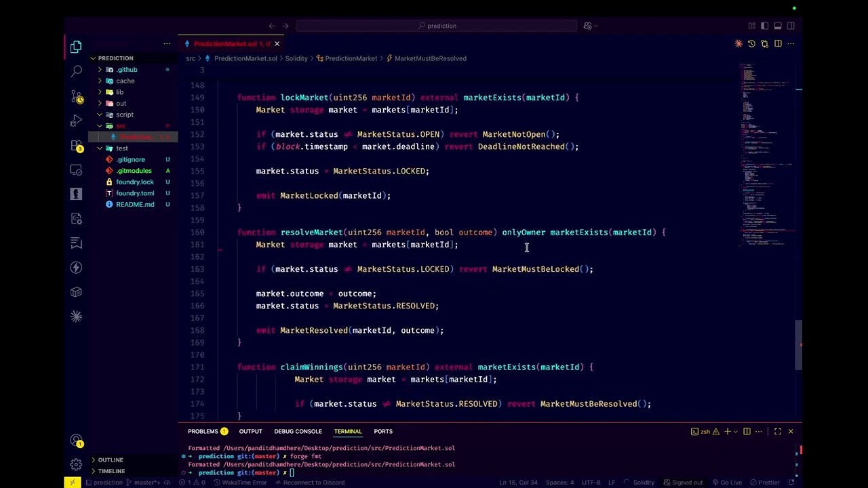
Task: Open Explorer Views and More Actions ellipsis
Action: [x=167, y=43]
